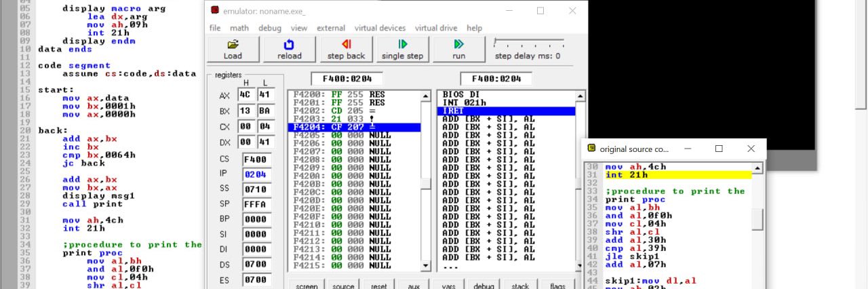This screenshot has height=289, width=868.
Task: Select the INT 021h disassembly line
Action: [506, 102]
